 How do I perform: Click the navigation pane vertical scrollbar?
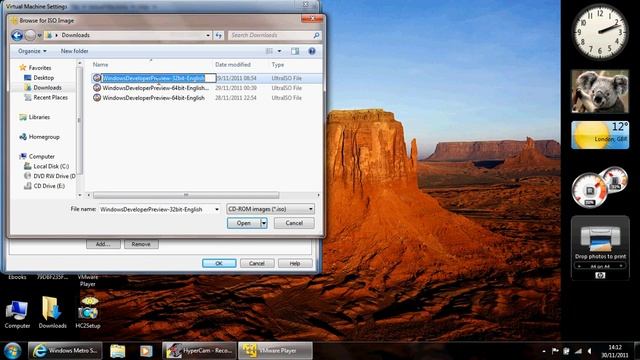[x=79, y=120]
